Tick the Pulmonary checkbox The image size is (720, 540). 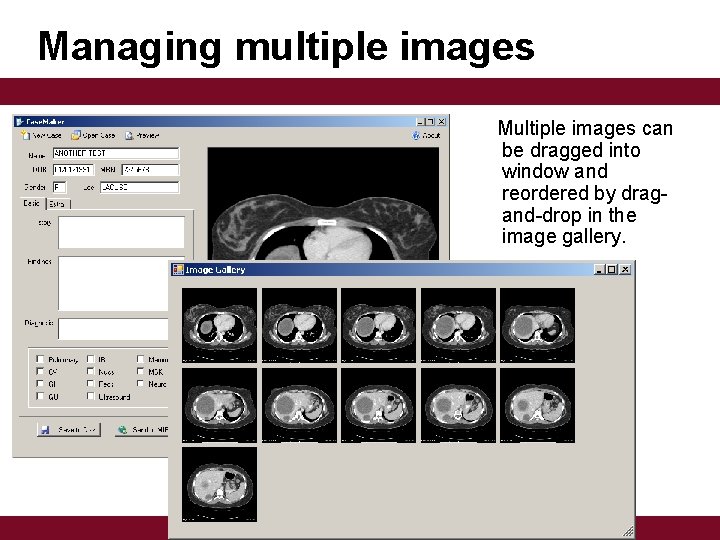(x=40, y=359)
